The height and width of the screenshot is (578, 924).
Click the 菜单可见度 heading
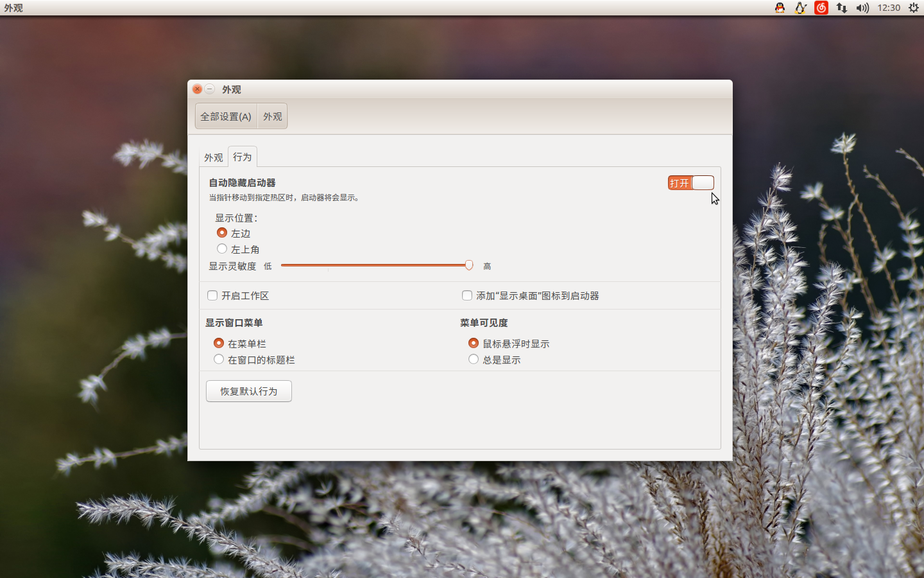(x=484, y=323)
